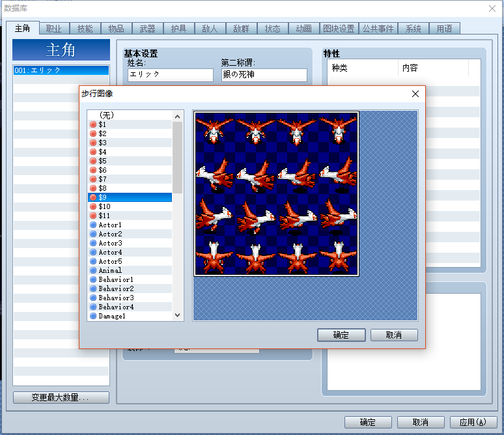This screenshot has width=504, height=435.
Task: Select the blue icon beside Animal
Action: (93, 270)
